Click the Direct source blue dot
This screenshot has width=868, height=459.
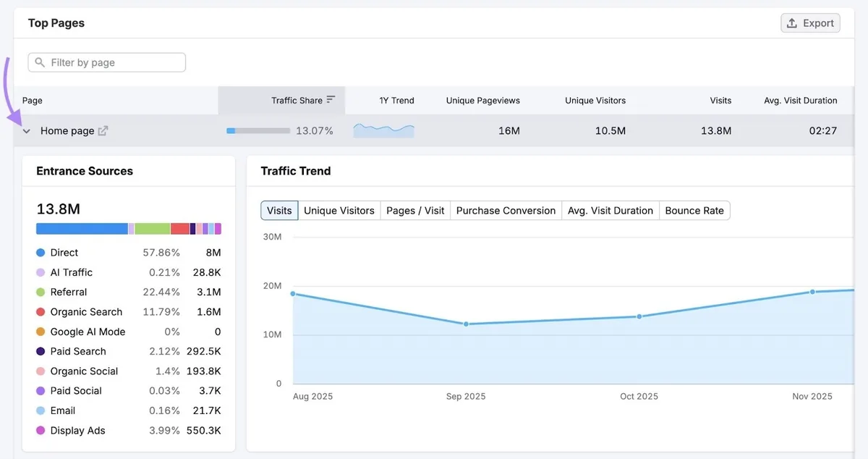(41, 253)
